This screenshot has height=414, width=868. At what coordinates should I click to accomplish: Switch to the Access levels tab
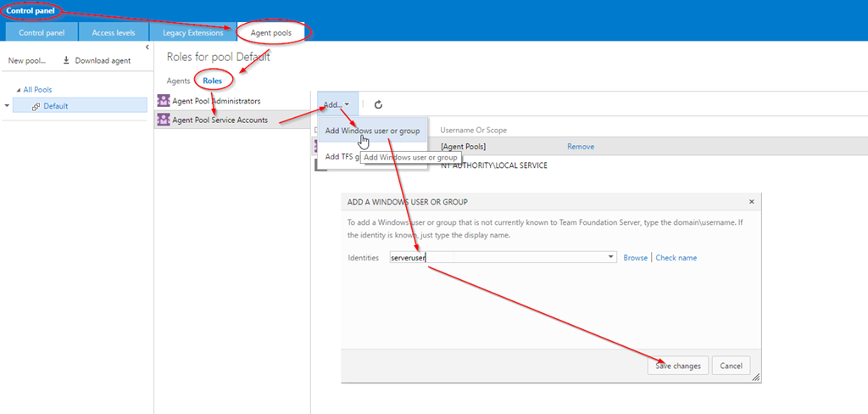113,32
